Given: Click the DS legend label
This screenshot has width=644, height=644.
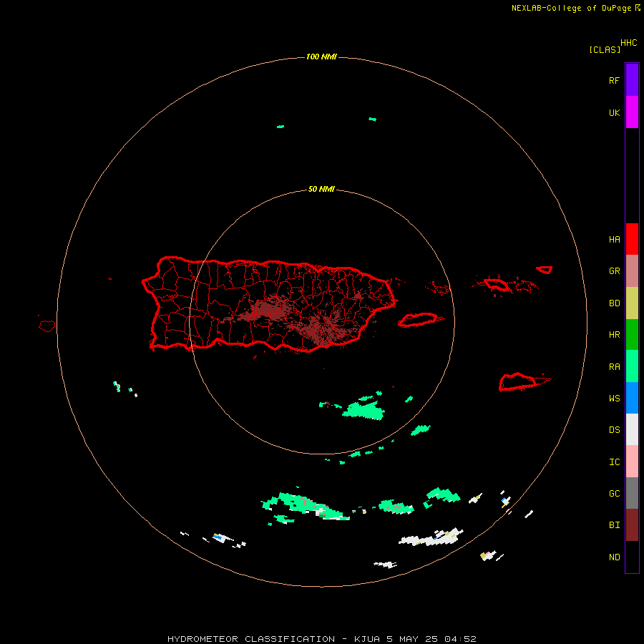Looking at the screenshot, I should (x=614, y=430).
